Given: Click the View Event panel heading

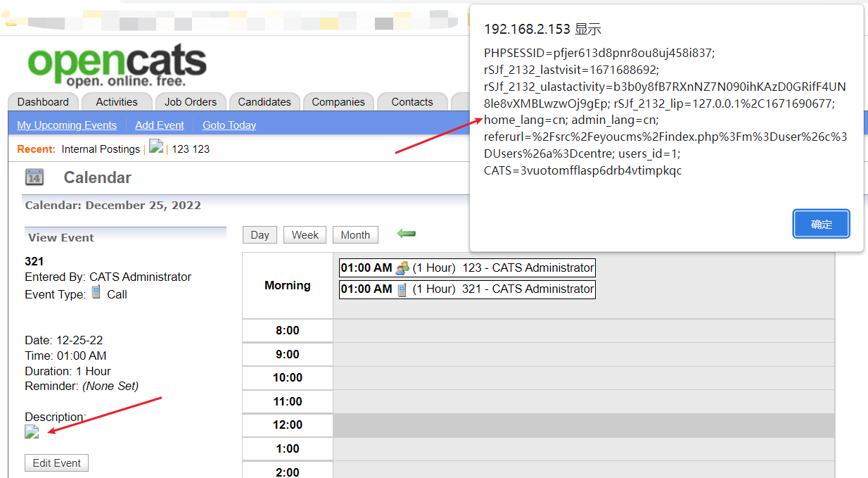Looking at the screenshot, I should click(61, 237).
